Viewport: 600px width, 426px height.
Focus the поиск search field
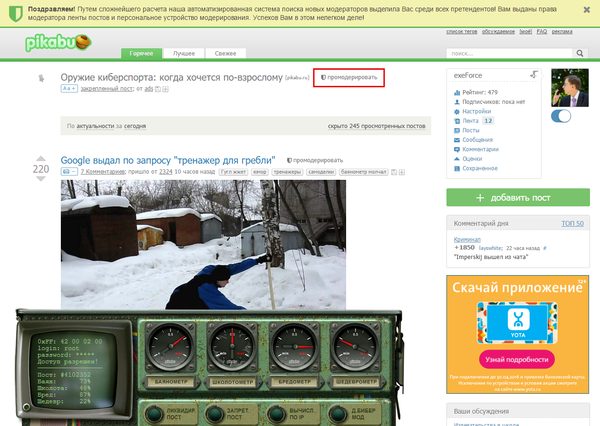click(x=509, y=53)
